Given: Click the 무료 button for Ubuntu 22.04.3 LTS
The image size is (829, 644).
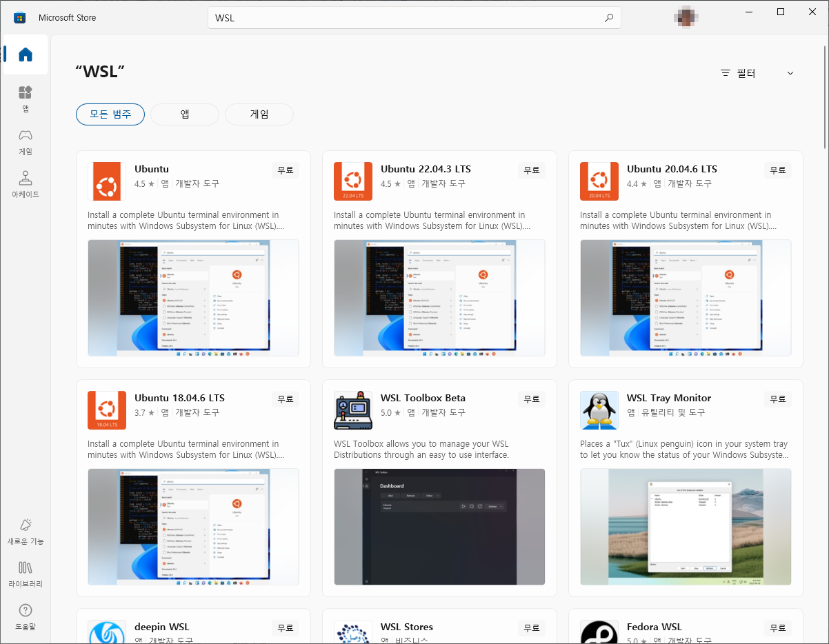Looking at the screenshot, I should (532, 170).
